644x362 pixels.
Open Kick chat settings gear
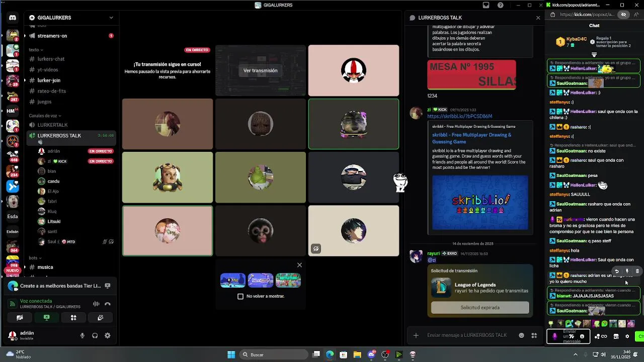[627, 336]
